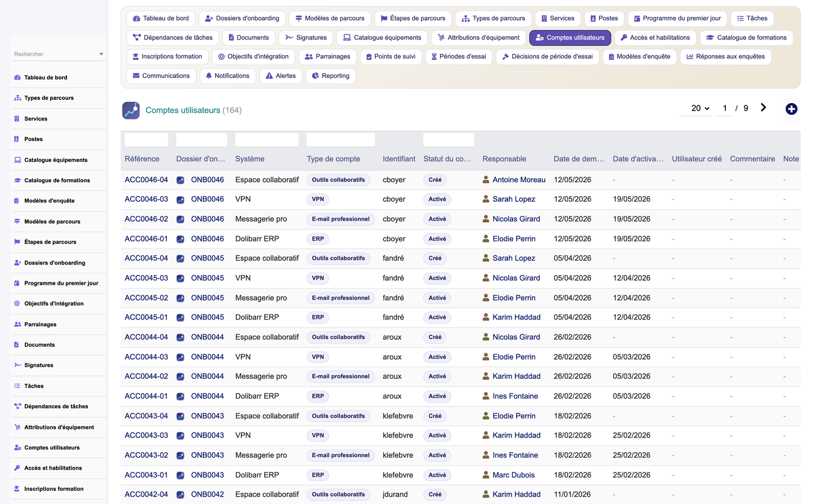The height and width of the screenshot is (504, 815).
Task: Click Signatures icon in sidebar
Action: tap(17, 365)
